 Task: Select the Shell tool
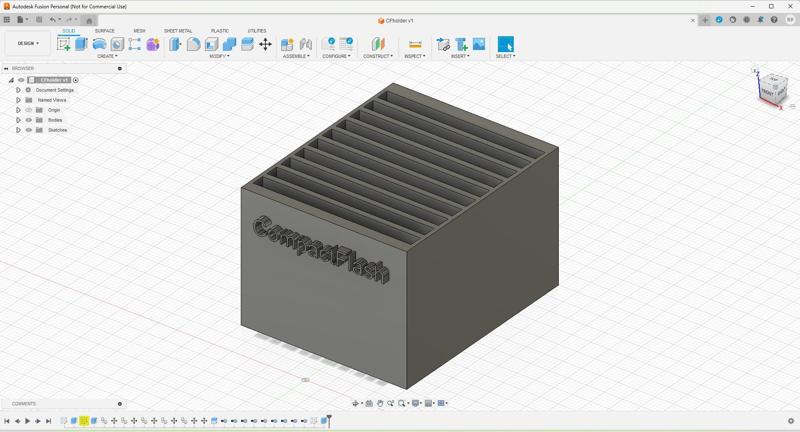tap(211, 44)
